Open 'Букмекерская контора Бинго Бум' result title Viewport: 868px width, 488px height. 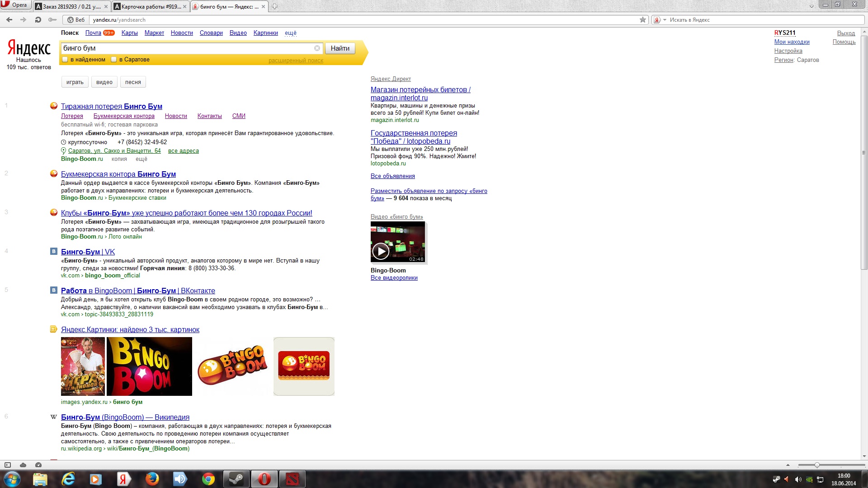click(118, 174)
